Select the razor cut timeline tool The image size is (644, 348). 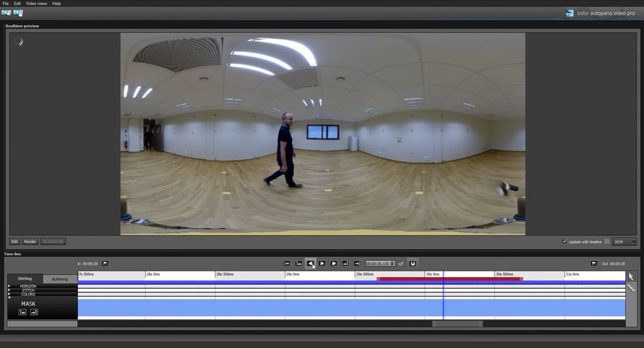point(631,288)
